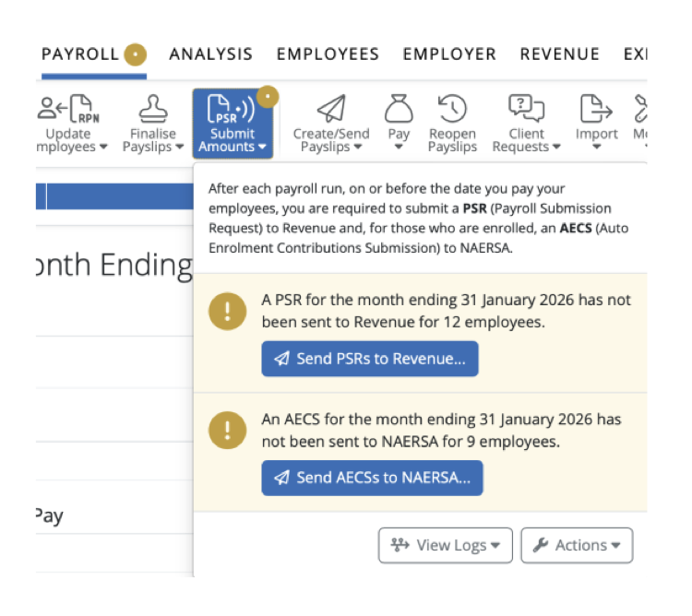Collapse the Submit Amounts dropdown arrow
Viewport: 692px width, 616px height.
(262, 147)
